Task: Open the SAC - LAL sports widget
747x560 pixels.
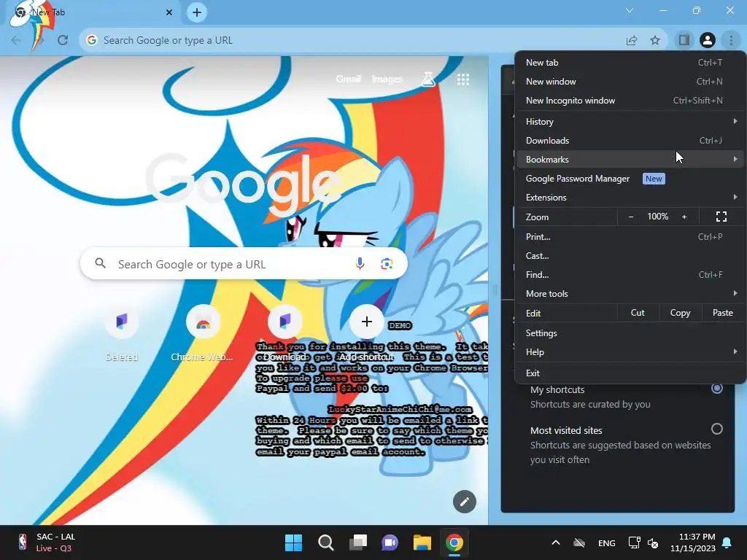Action: click(x=47, y=542)
